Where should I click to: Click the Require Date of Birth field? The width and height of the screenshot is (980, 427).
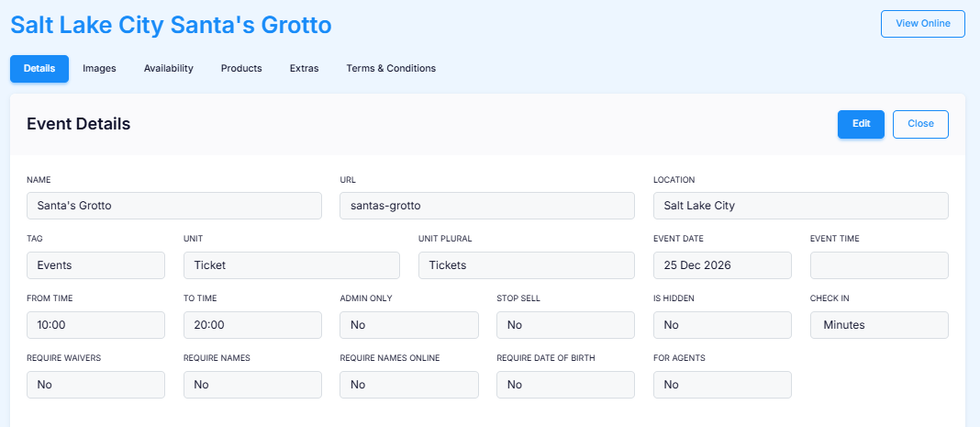tap(565, 385)
